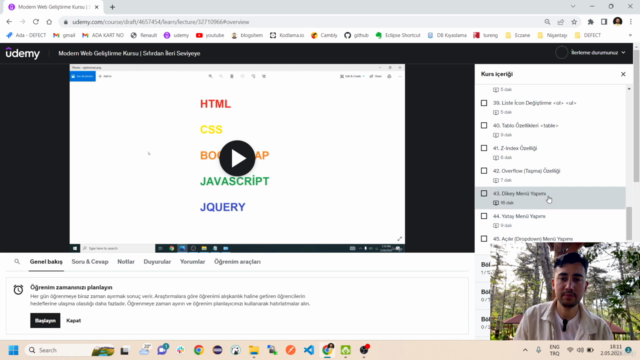This screenshot has height=360, width=640.
Task: Show hidden system tray icons
Action: click(x=525, y=350)
